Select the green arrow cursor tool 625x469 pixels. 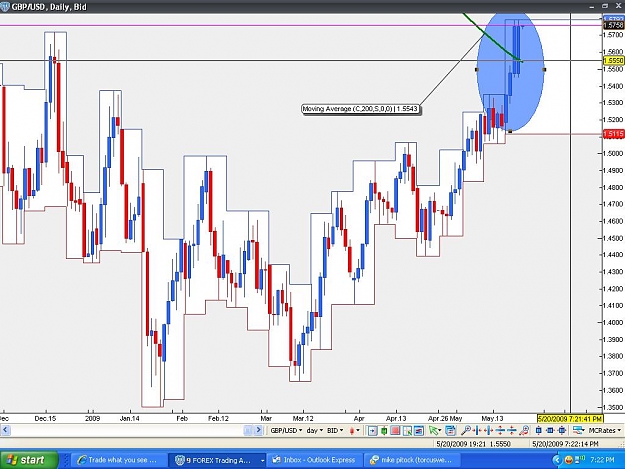click(x=433, y=430)
